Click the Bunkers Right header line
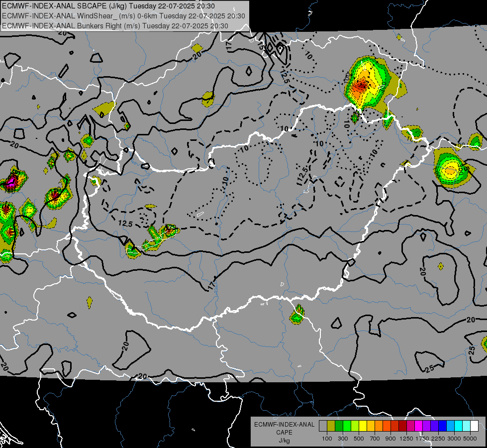Screen dimensions: 487x448 (x=115, y=26)
